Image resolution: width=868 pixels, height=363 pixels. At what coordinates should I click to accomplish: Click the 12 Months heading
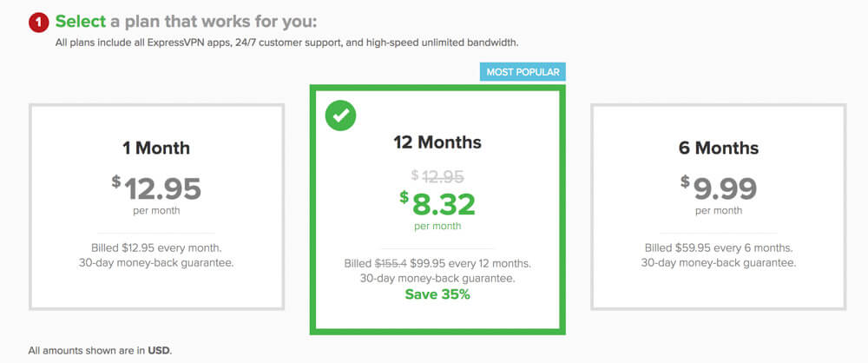[x=437, y=142]
